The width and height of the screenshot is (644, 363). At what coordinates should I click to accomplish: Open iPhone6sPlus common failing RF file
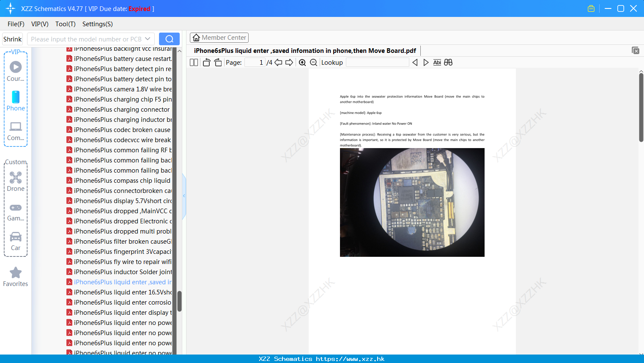pos(119,150)
